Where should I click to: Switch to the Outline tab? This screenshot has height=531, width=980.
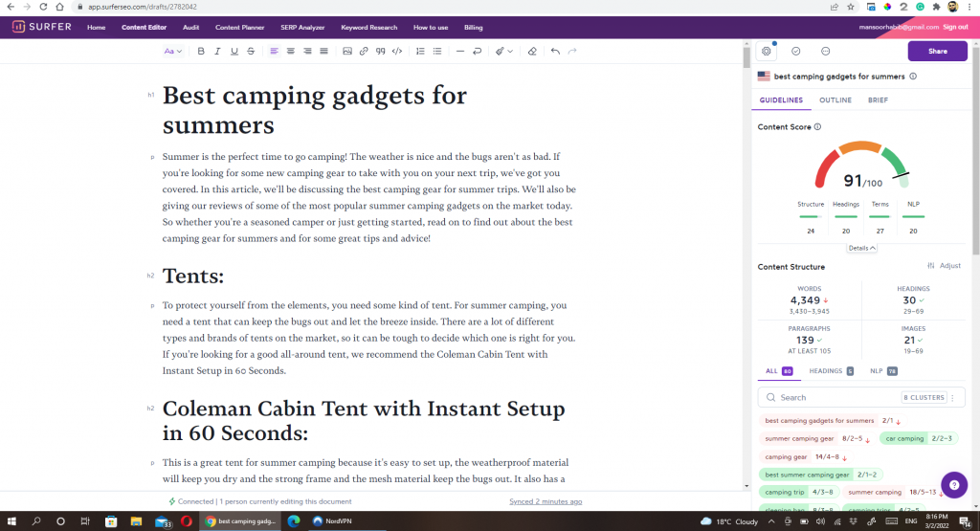[x=835, y=100]
